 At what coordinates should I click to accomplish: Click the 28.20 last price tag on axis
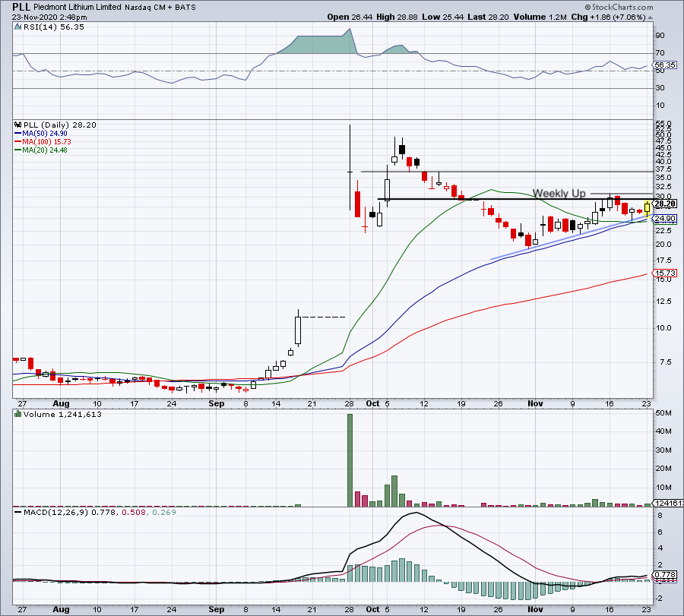[665, 204]
